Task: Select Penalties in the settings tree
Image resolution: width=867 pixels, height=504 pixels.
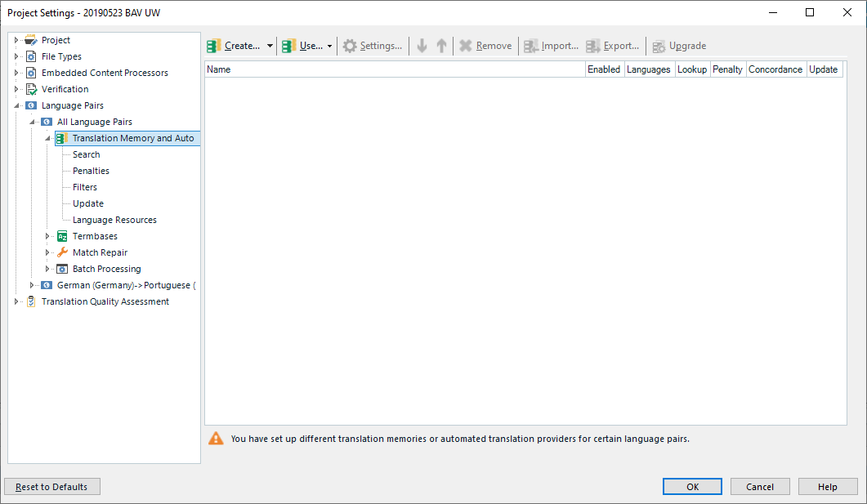Action: point(92,171)
